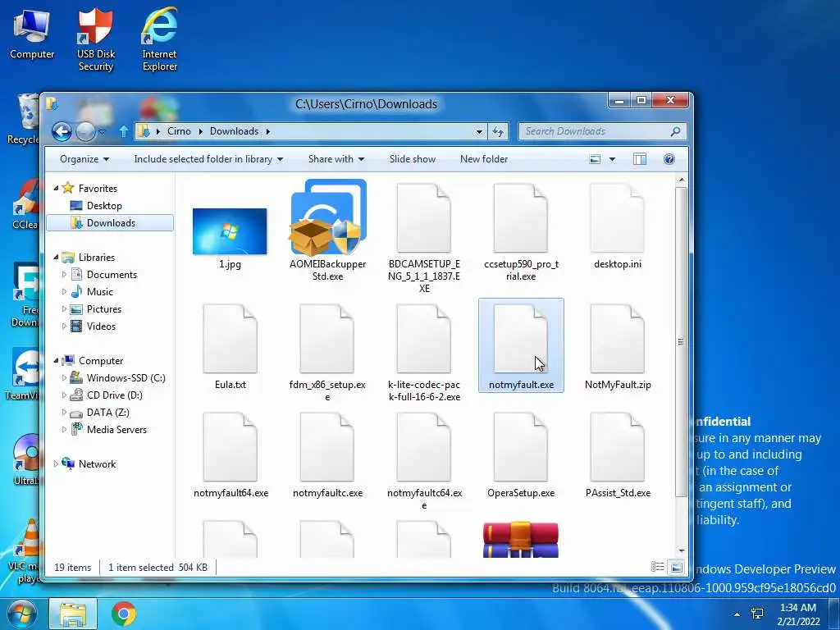Open the Pictures library
This screenshot has width=840, height=630.
[104, 309]
